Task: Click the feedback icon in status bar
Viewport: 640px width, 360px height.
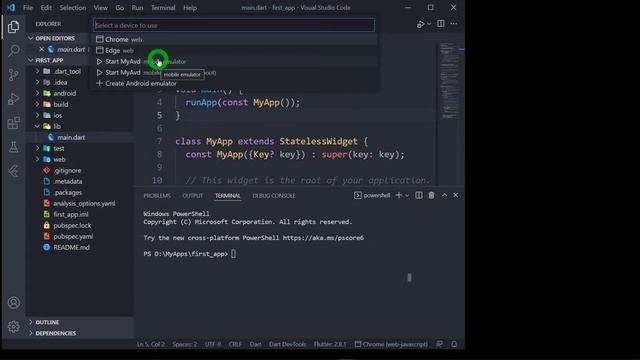Action: [439, 344]
